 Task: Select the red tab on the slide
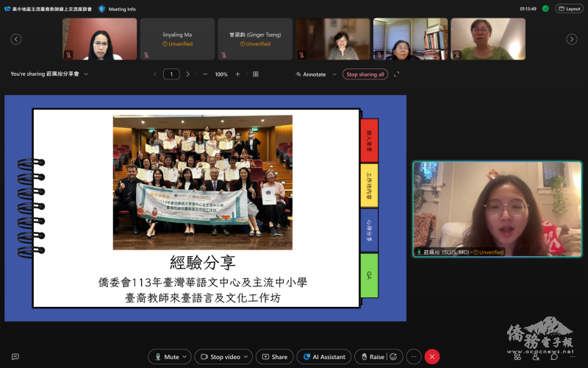[x=370, y=141]
